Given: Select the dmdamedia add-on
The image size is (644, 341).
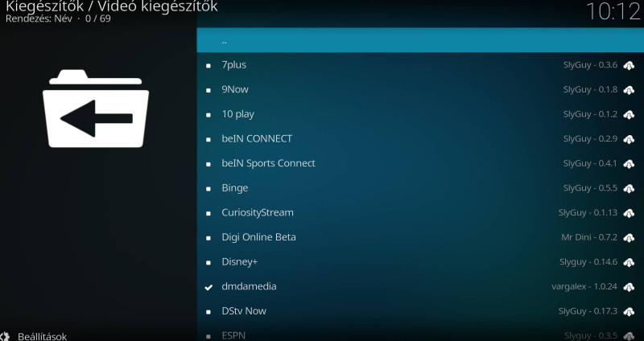Looking at the screenshot, I should click(420, 286).
